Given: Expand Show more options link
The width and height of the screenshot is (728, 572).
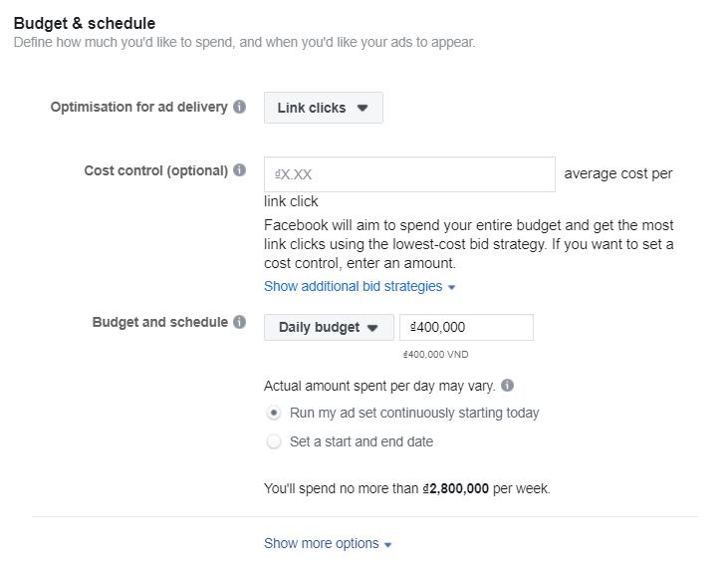Looking at the screenshot, I should (x=322, y=543).
